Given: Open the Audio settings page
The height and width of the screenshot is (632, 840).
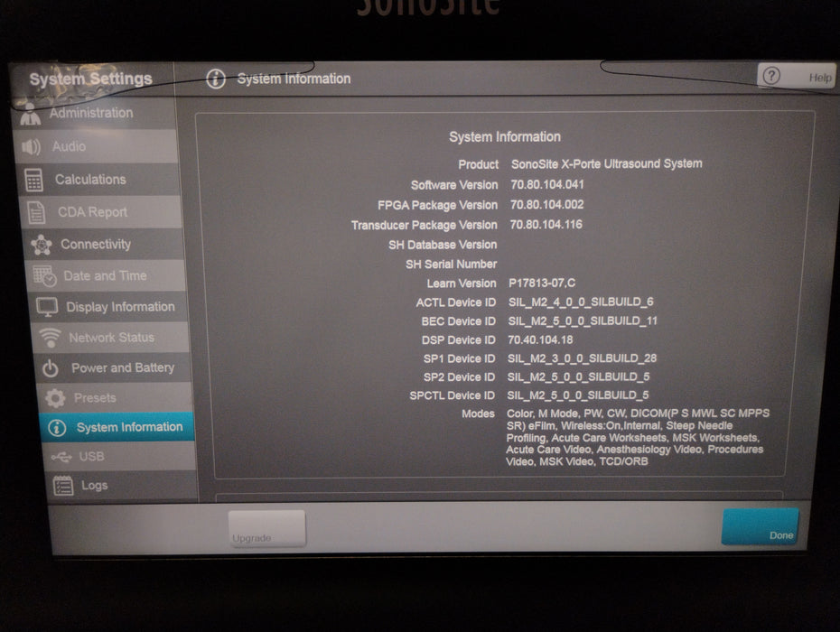Looking at the screenshot, I should click(x=98, y=146).
